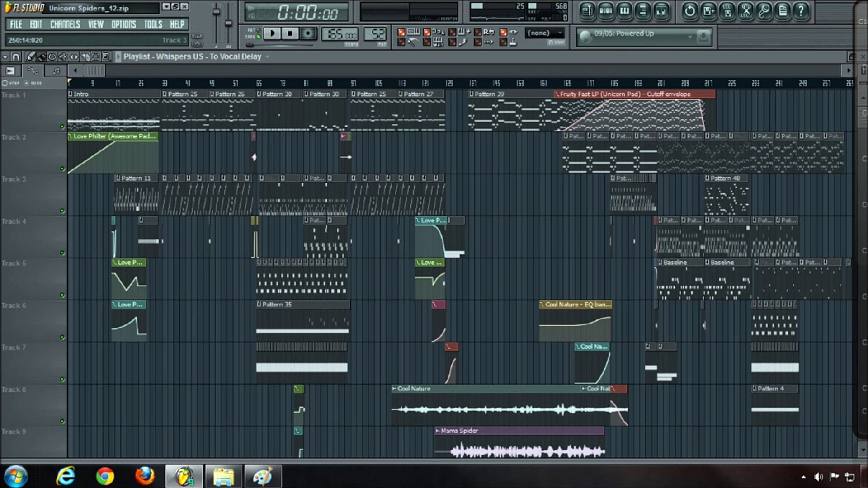The image size is (868, 488).
Task: Open the piano roll icon
Action: click(x=624, y=11)
